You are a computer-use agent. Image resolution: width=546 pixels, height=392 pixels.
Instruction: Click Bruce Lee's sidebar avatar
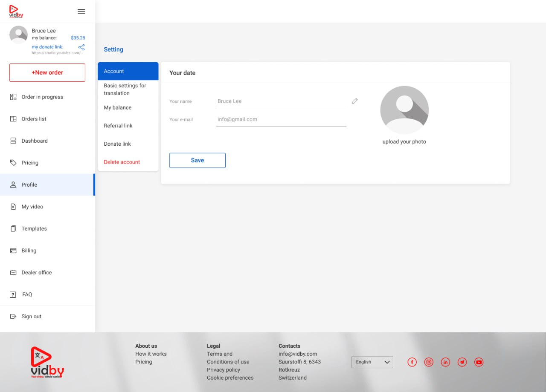[18, 35]
